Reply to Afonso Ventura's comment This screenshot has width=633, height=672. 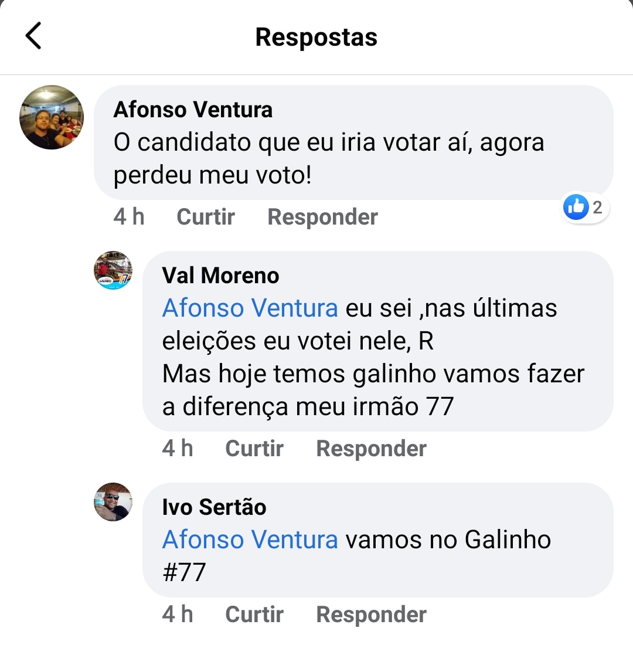(322, 217)
